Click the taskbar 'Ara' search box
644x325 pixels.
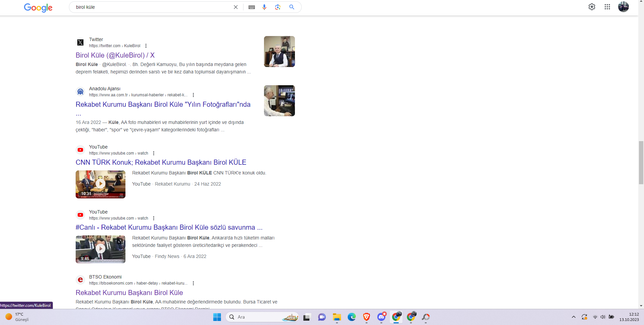(262, 317)
